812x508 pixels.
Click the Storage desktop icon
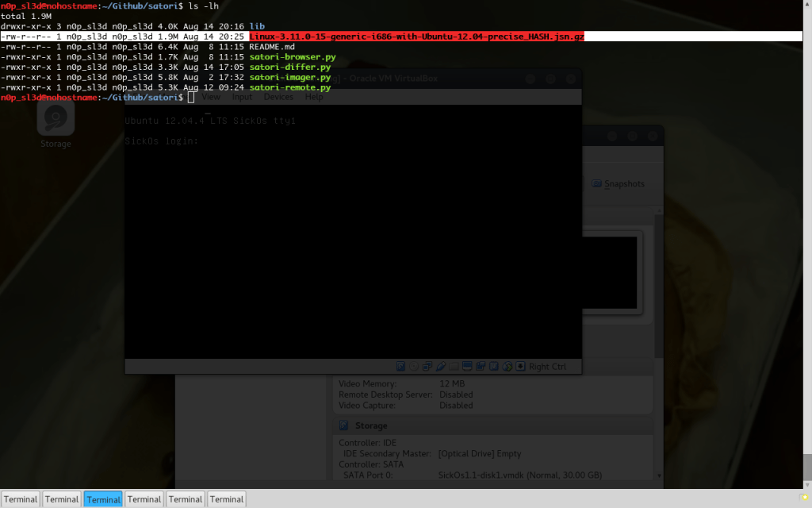pyautogui.click(x=55, y=119)
